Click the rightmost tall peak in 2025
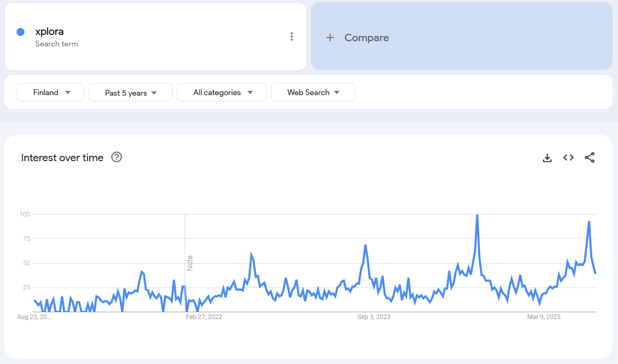The width and height of the screenshot is (618, 364). click(589, 222)
